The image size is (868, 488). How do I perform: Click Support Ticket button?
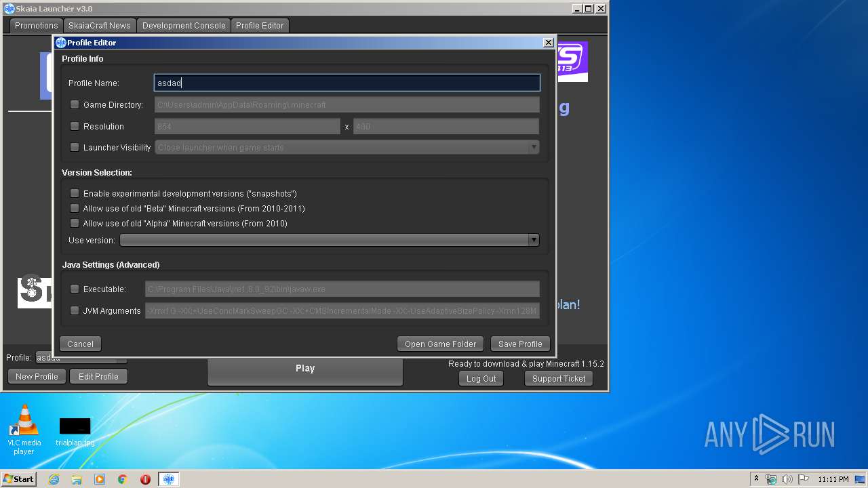coord(559,378)
